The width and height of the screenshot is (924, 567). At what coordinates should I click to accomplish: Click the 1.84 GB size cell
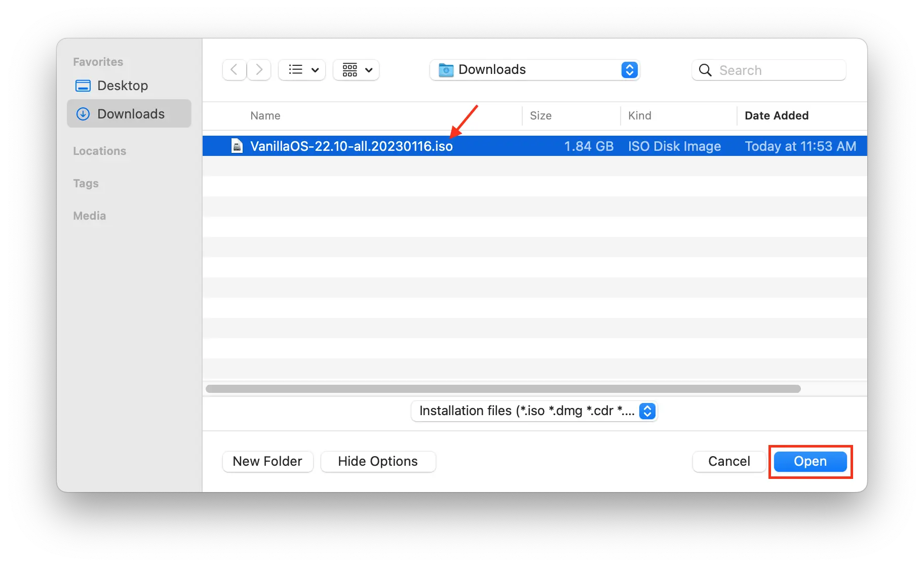589,146
